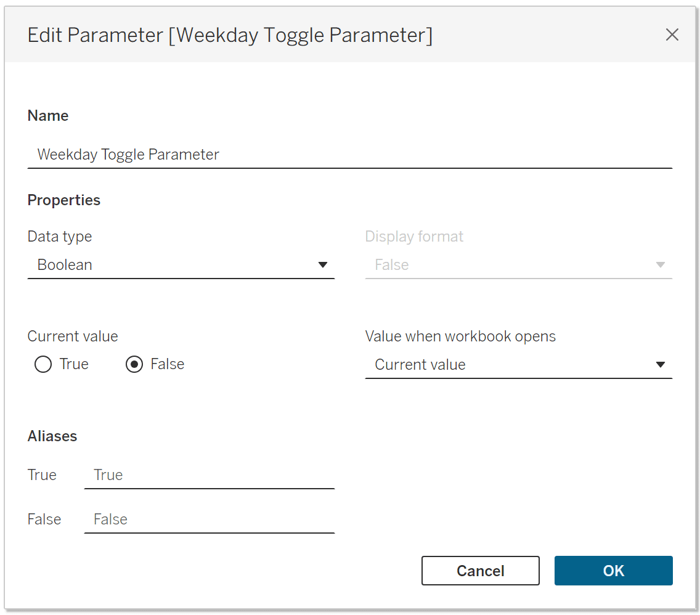Viewport: 700px width, 615px height.
Task: Click the Display format label
Action: click(414, 237)
